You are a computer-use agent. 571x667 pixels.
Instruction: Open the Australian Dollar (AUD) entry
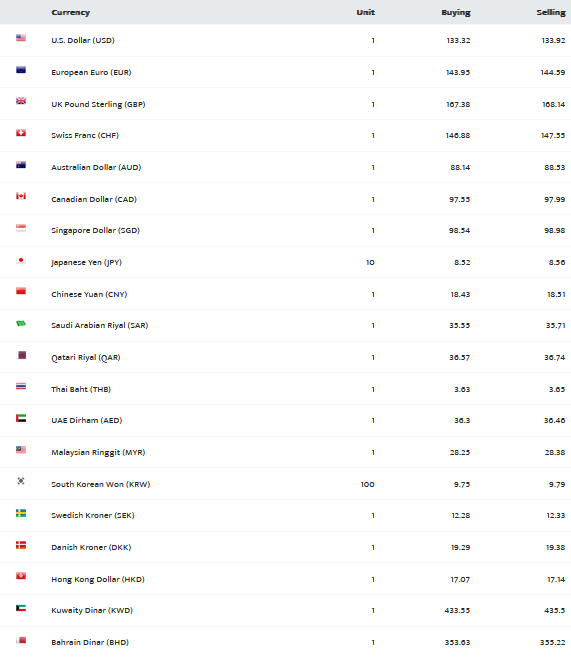[96, 168]
